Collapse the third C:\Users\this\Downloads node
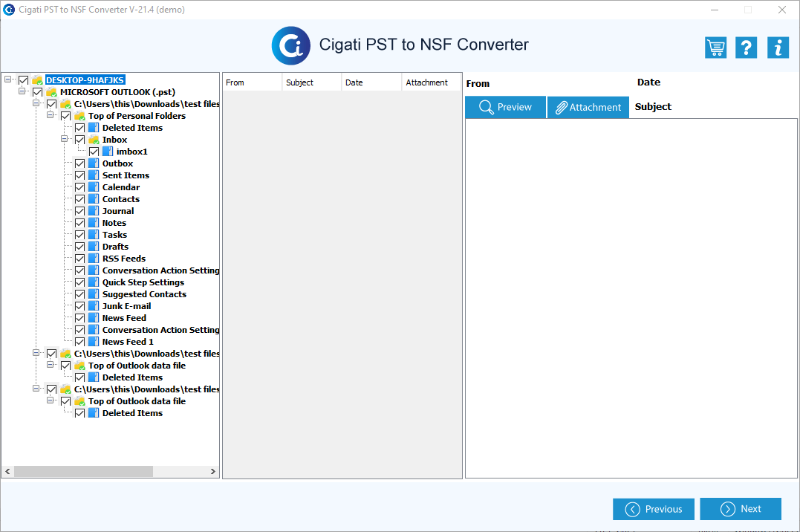The height and width of the screenshot is (532, 800). pyautogui.click(x=36, y=388)
